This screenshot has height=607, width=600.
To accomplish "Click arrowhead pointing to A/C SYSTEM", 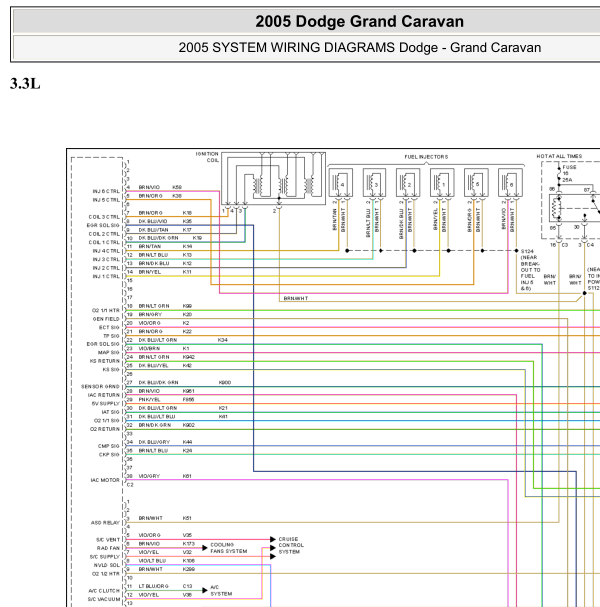I will (x=205, y=590).
